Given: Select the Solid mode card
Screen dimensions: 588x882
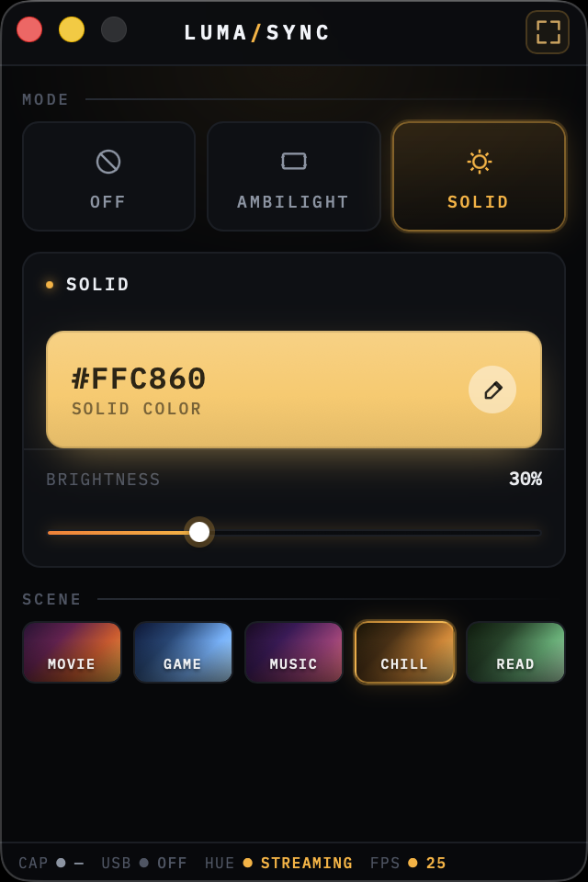Looking at the screenshot, I should (x=479, y=176).
